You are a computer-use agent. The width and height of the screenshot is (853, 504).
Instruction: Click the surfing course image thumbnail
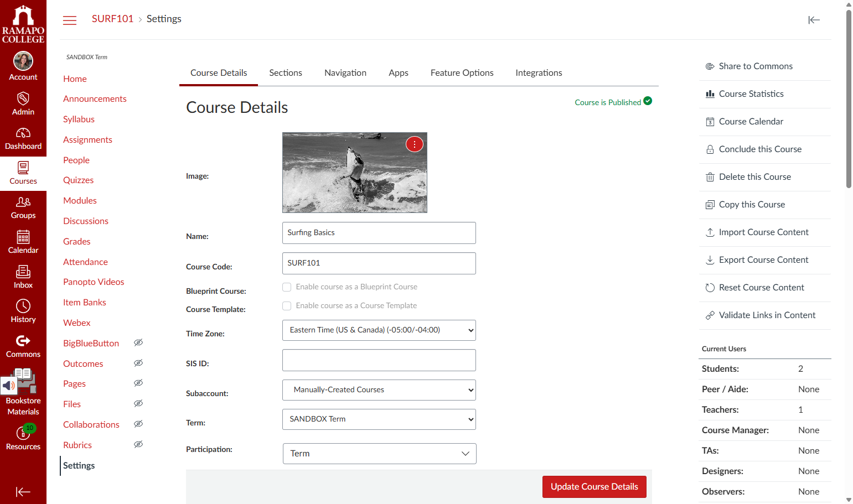tap(355, 173)
